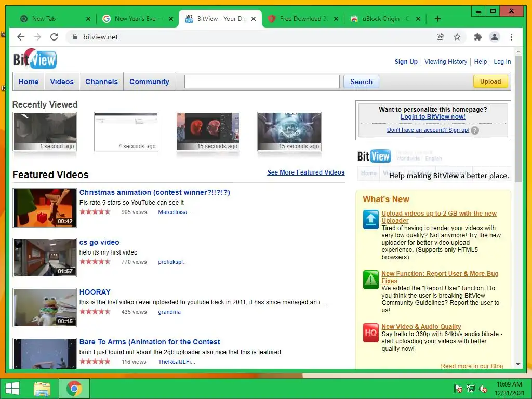This screenshot has height=399, width=532.
Task: Click the padlock site info icon
Action: coord(75,37)
